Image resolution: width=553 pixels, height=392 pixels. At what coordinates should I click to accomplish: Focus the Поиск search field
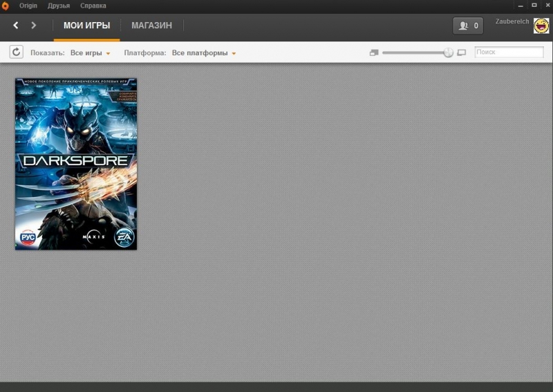tap(509, 52)
